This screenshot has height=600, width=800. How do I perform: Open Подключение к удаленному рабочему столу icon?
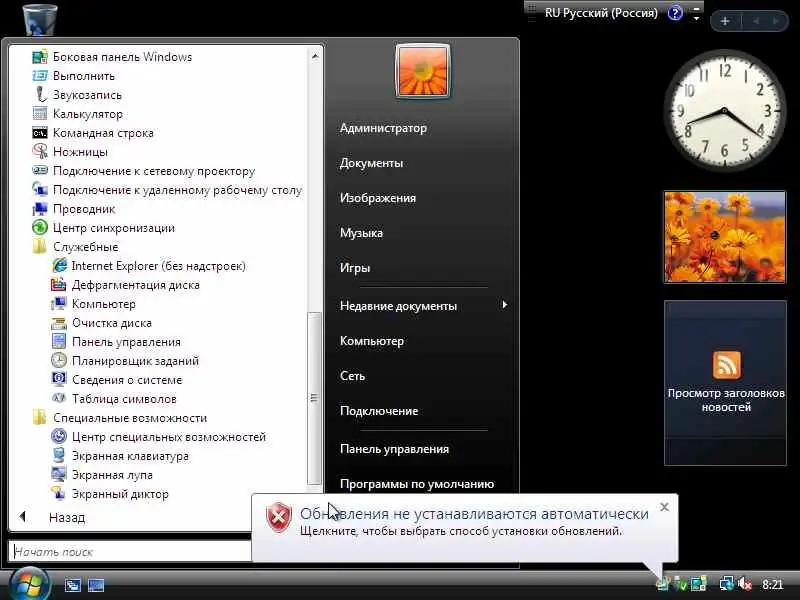40,190
